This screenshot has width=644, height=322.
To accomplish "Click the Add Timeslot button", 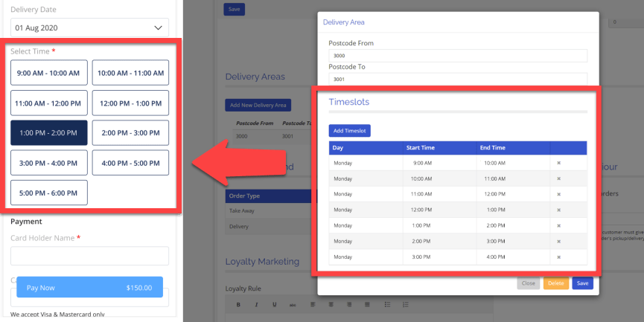I will click(x=349, y=131).
